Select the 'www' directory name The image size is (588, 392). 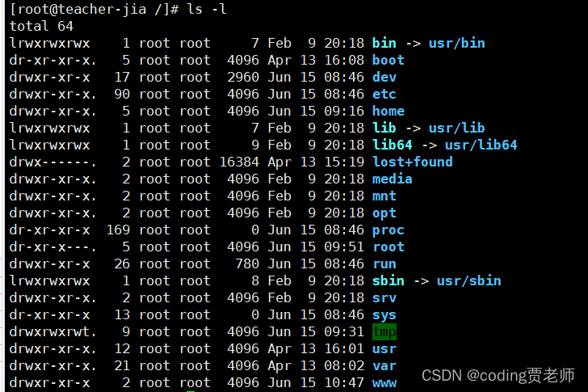click(384, 383)
